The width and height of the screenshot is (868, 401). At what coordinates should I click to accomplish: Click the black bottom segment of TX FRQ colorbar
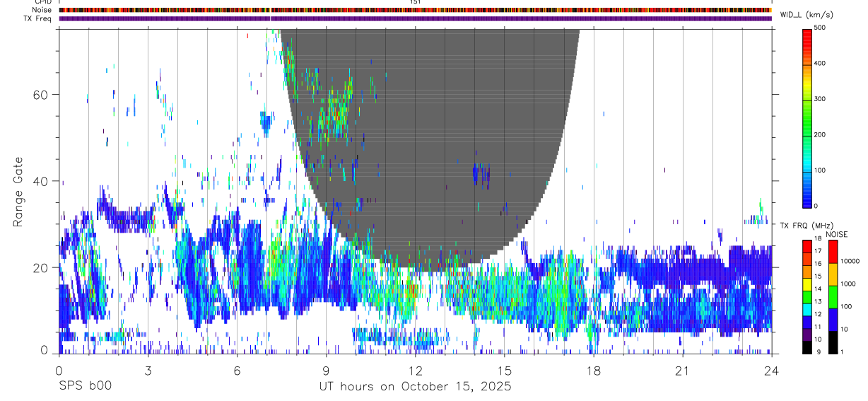coord(807,347)
